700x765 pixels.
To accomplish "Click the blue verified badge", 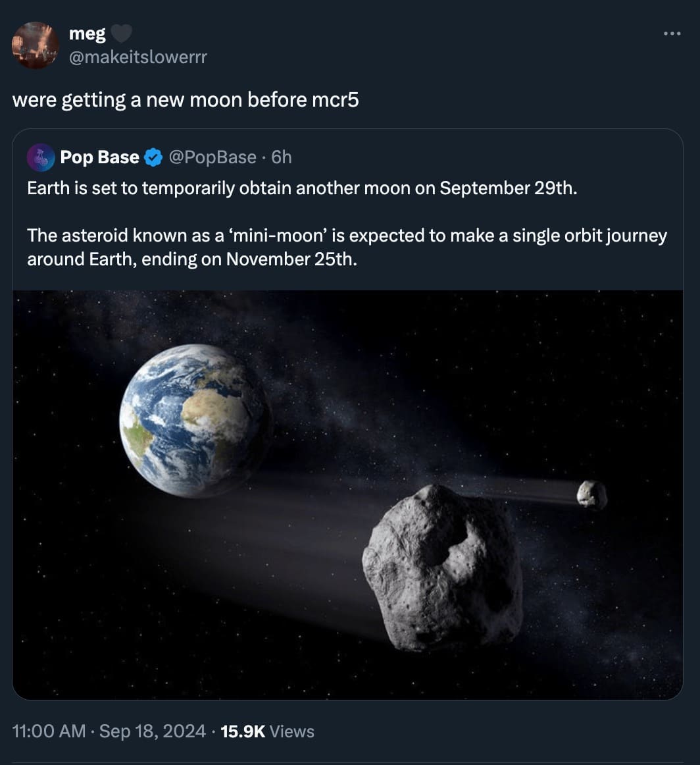I will [x=153, y=157].
